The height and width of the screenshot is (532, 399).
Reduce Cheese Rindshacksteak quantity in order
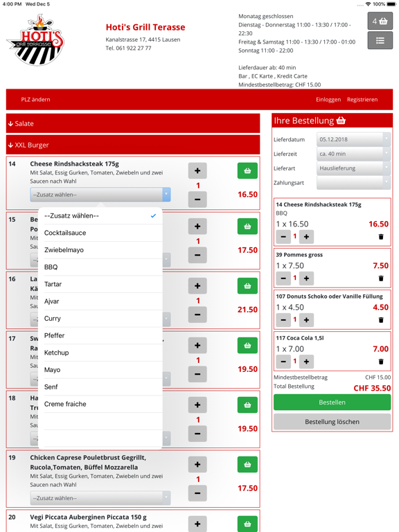[283, 237]
